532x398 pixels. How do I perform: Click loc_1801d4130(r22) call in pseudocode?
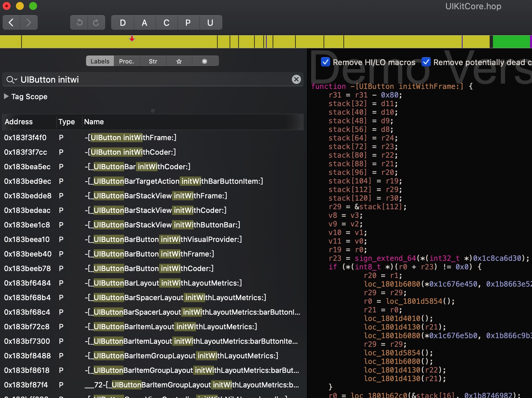(405, 370)
